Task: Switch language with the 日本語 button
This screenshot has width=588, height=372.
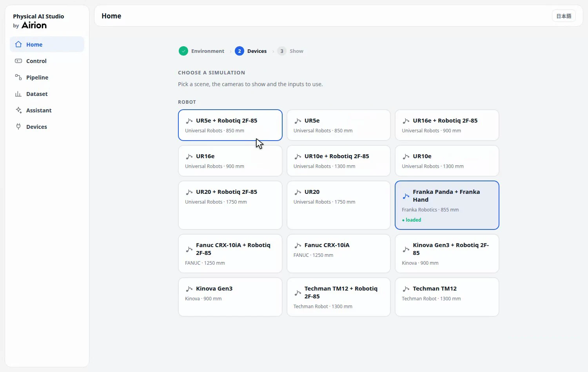Action: (x=564, y=16)
